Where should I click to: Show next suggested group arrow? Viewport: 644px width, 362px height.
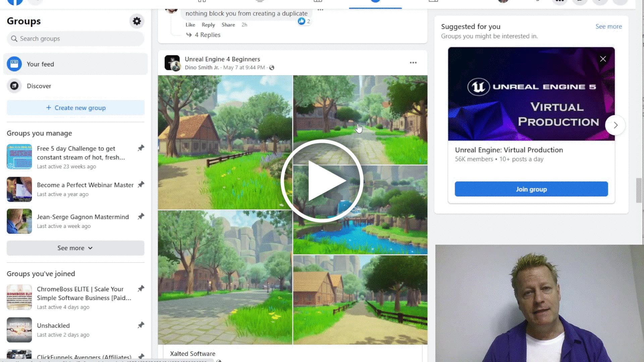point(615,125)
